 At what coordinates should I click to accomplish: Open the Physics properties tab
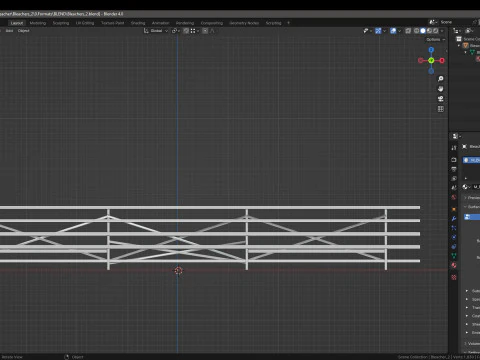454,237
